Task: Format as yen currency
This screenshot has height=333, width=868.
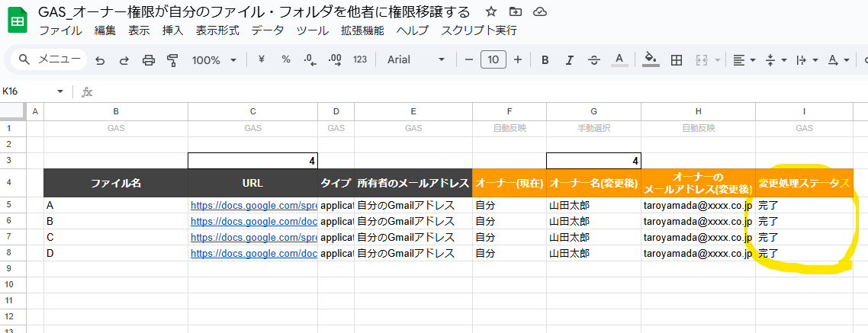Action: click(262, 59)
